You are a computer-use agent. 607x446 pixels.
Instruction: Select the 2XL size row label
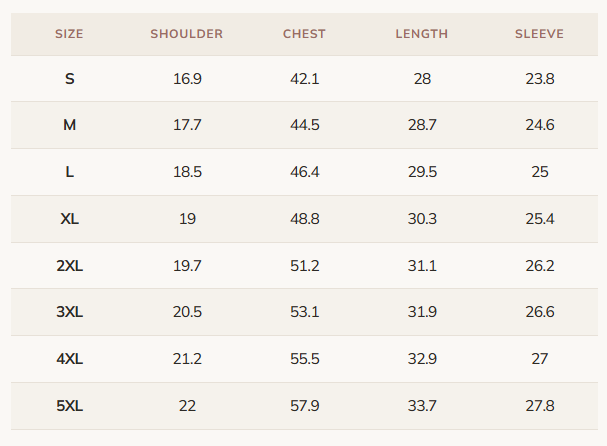[x=70, y=266]
